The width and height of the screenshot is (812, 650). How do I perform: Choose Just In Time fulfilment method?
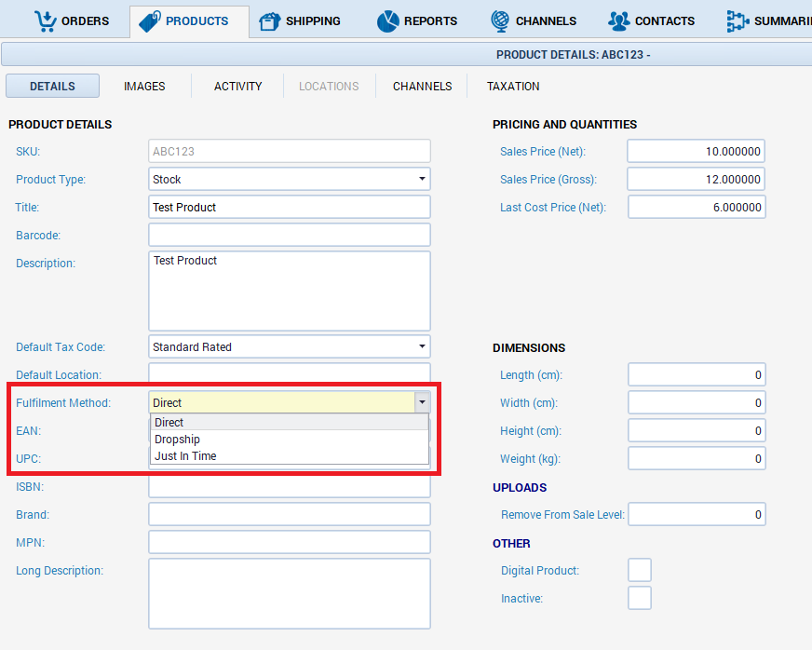[290, 455]
